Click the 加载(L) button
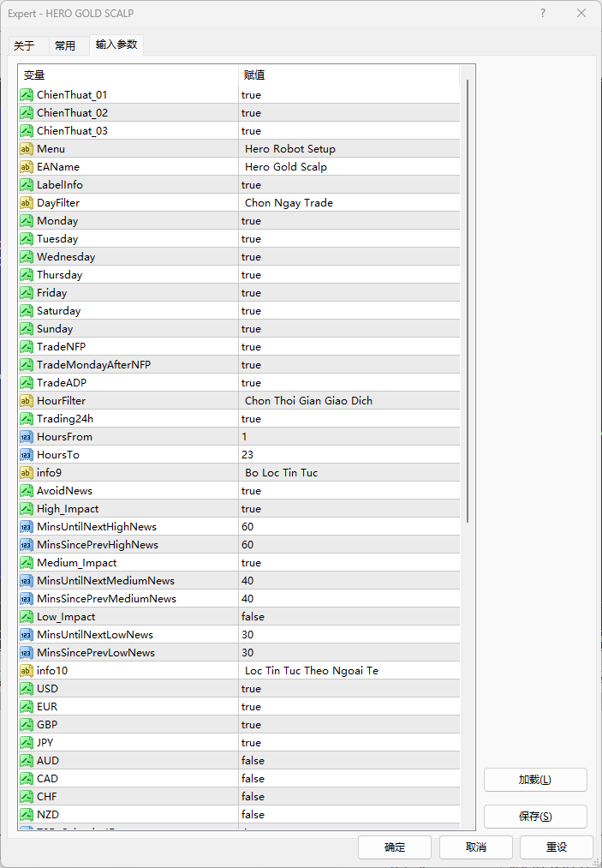This screenshot has height=868, width=602. click(x=535, y=780)
